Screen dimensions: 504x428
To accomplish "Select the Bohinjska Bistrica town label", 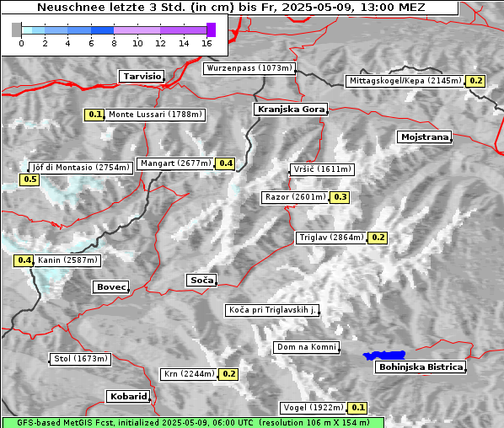I will click(421, 367).
